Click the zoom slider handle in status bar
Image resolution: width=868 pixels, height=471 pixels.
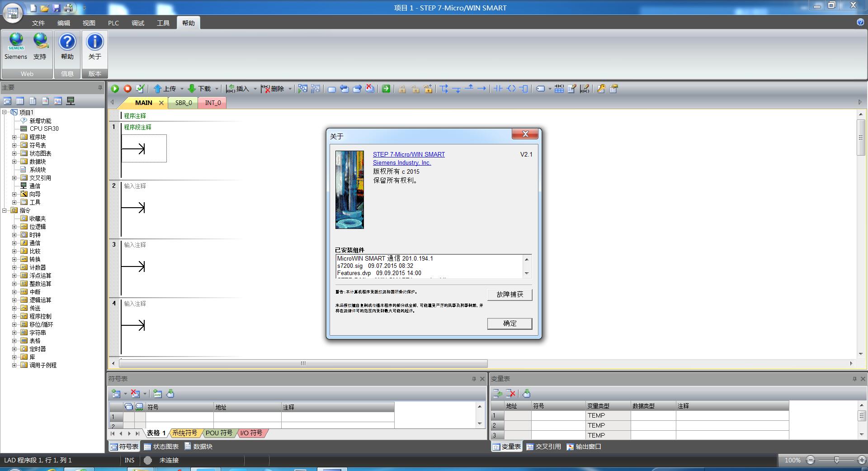click(837, 460)
